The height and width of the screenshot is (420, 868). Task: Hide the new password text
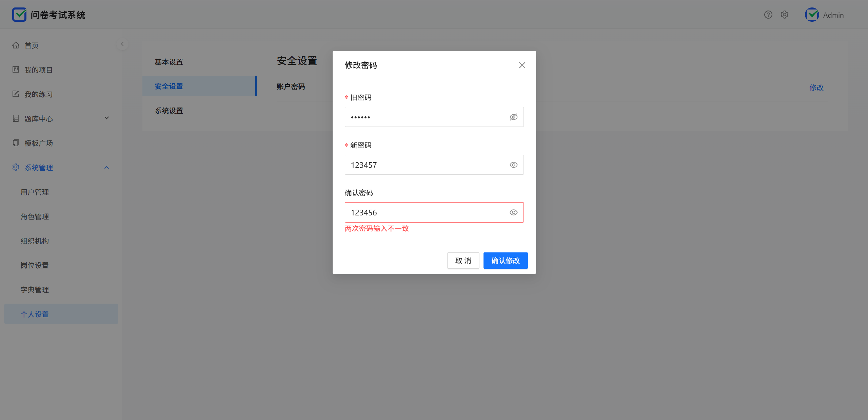tap(514, 165)
